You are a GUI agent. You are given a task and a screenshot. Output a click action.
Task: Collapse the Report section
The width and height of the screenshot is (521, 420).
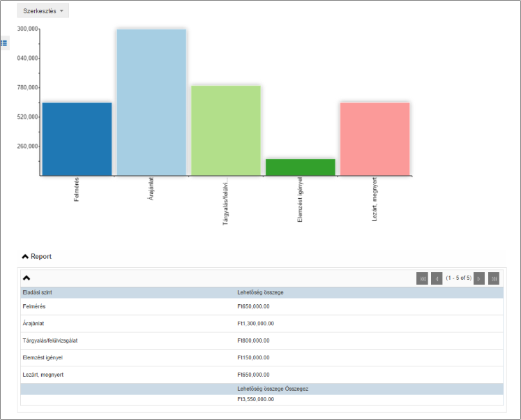coord(26,257)
